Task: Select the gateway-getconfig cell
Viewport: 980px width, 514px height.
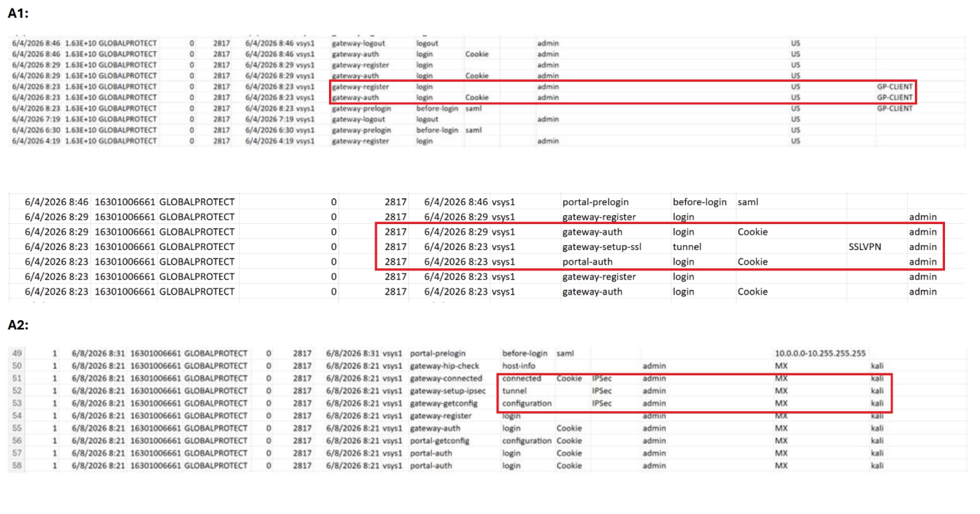Action: (x=444, y=403)
